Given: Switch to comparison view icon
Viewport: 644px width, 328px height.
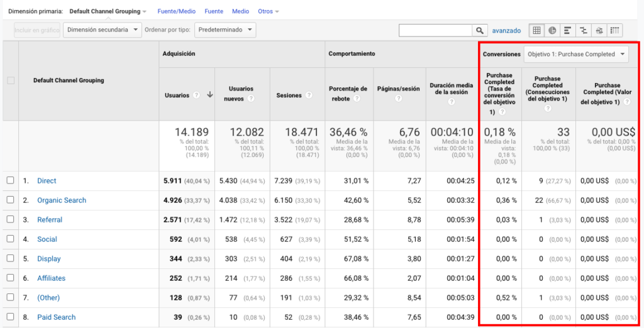Looking at the screenshot, I should click(583, 30).
